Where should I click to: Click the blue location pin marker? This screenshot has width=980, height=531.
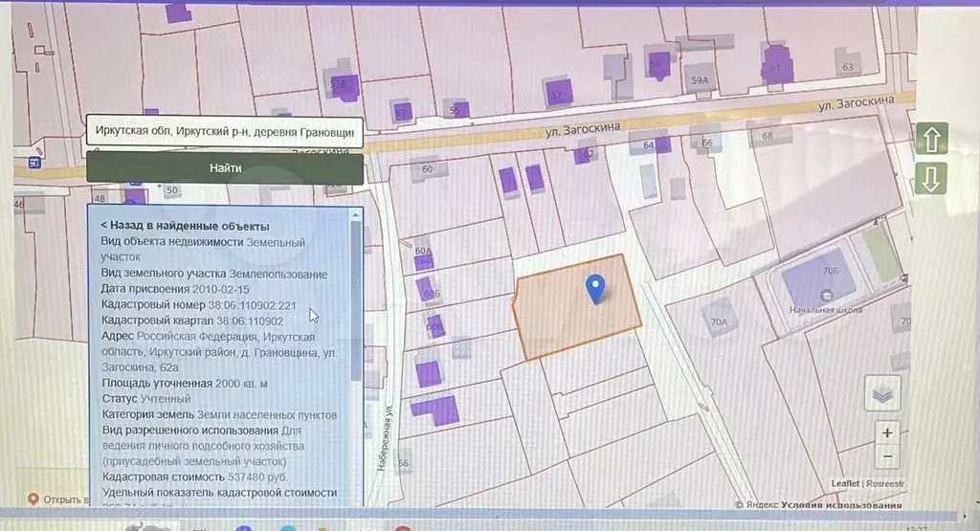[x=595, y=287]
